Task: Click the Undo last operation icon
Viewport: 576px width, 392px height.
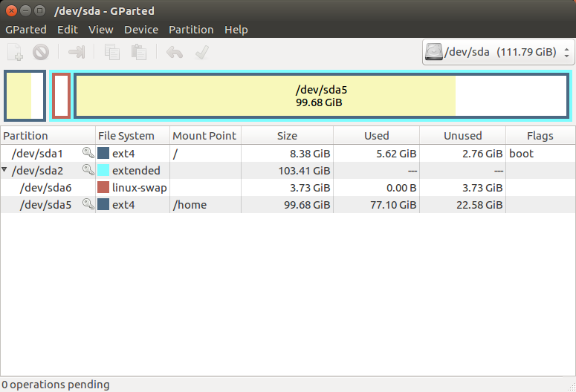Action: (x=175, y=52)
